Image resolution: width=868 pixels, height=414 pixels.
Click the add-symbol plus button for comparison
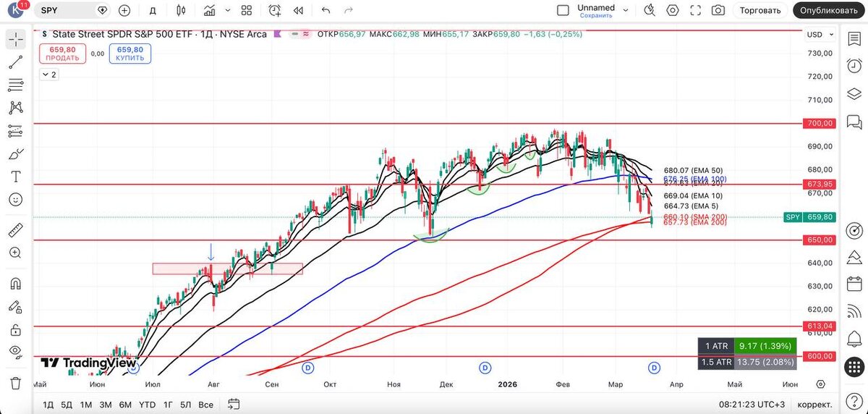coord(124,10)
